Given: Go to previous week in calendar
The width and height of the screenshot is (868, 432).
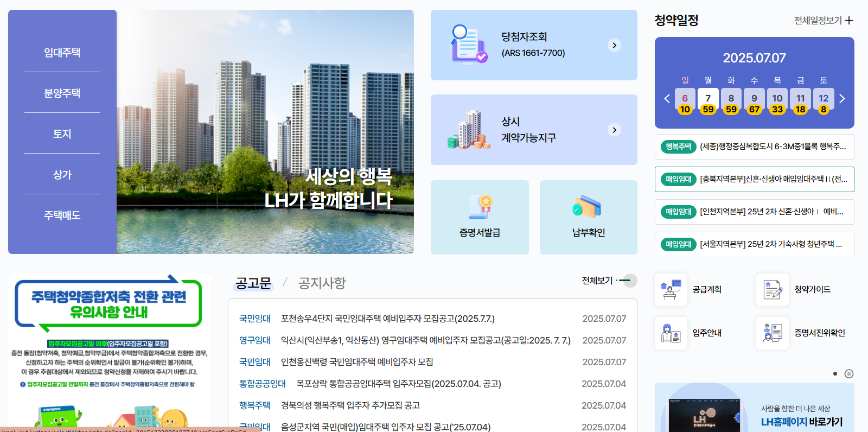Looking at the screenshot, I should click(667, 99).
